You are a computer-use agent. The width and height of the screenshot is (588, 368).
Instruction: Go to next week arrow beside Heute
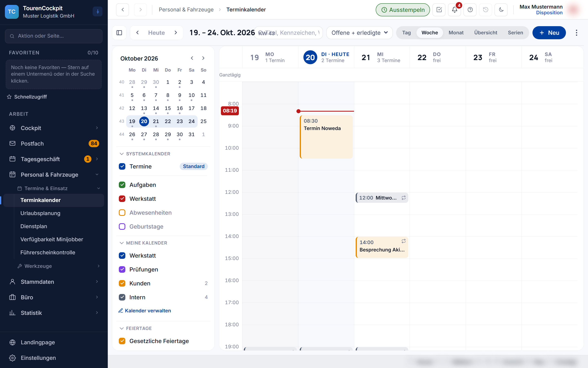click(176, 33)
